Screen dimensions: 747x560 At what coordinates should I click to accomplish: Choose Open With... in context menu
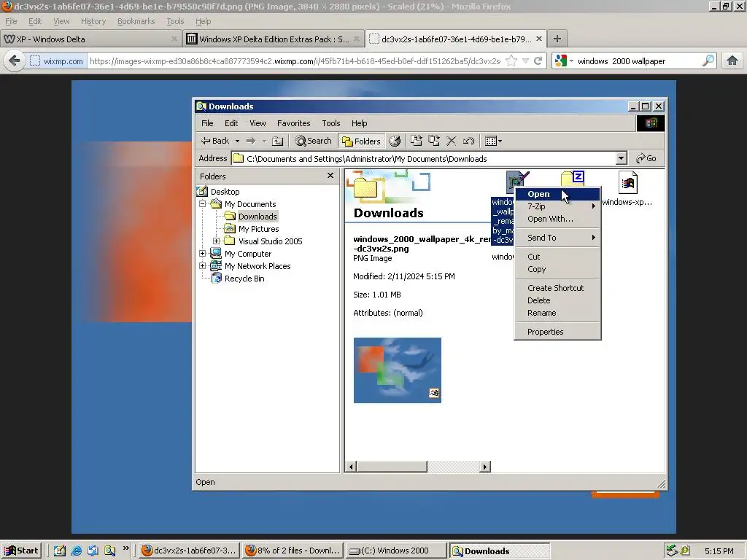pos(557,219)
